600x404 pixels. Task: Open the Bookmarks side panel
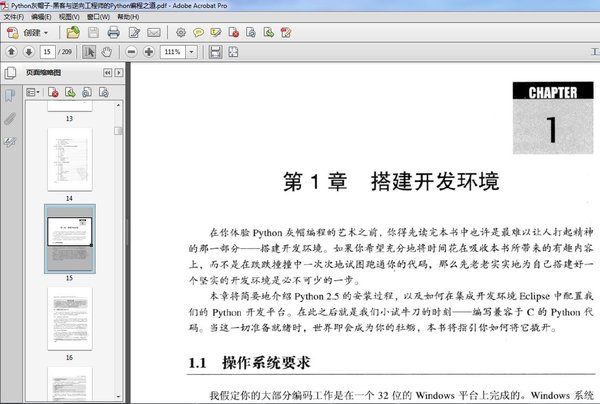pyautogui.click(x=10, y=96)
